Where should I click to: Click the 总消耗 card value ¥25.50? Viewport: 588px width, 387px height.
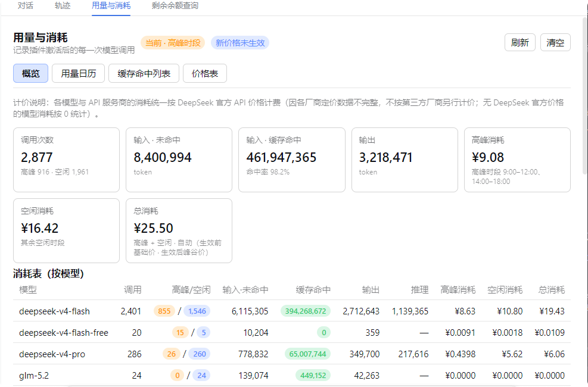[153, 228]
